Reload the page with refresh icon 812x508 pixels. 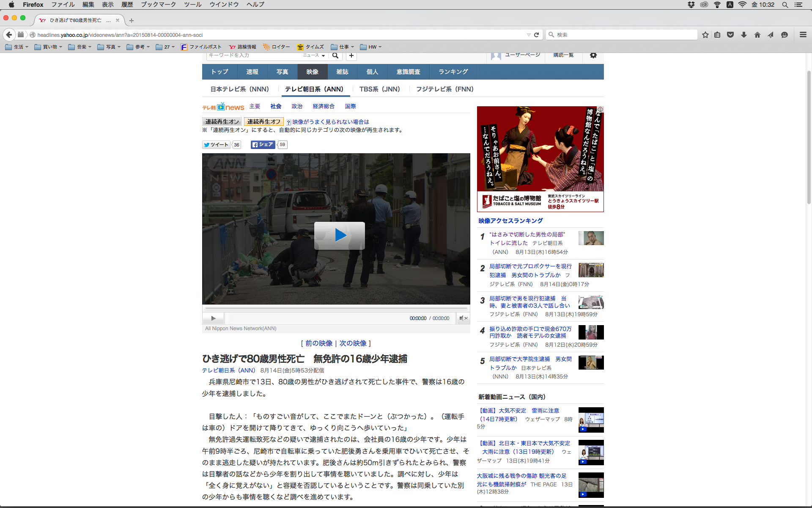(x=537, y=35)
